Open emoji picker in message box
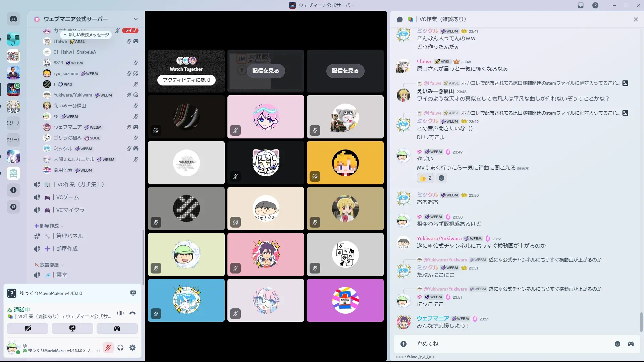Image resolution: width=644 pixels, height=362 pixels. 617,344
